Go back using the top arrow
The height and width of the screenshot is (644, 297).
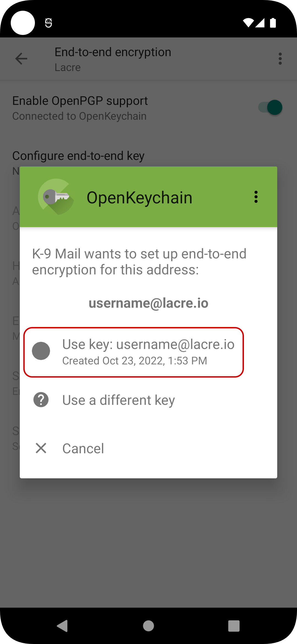pos(21,59)
